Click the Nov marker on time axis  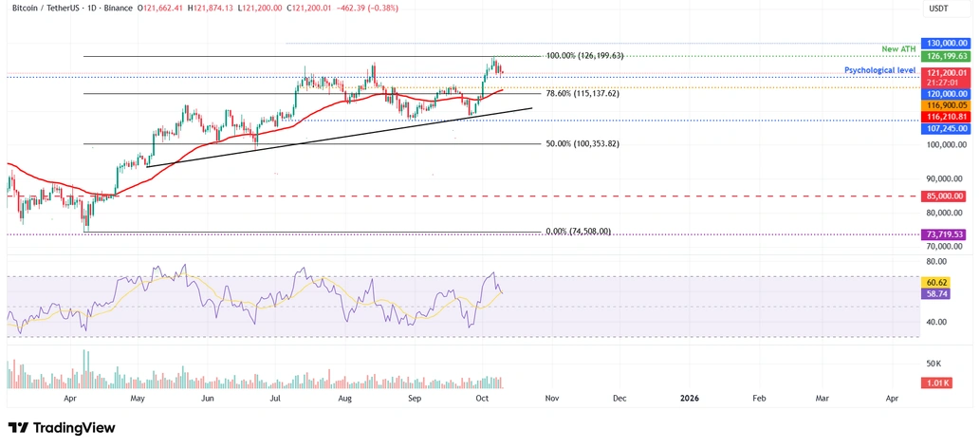(x=552, y=401)
